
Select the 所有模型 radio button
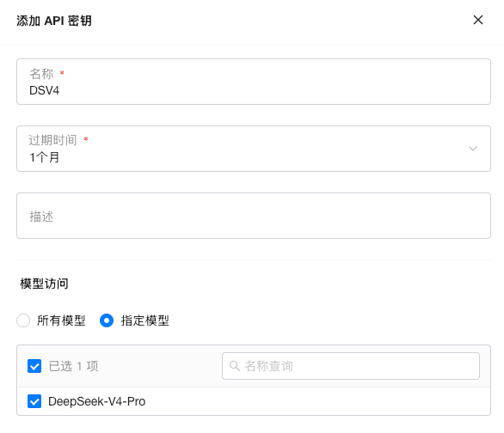point(23,320)
